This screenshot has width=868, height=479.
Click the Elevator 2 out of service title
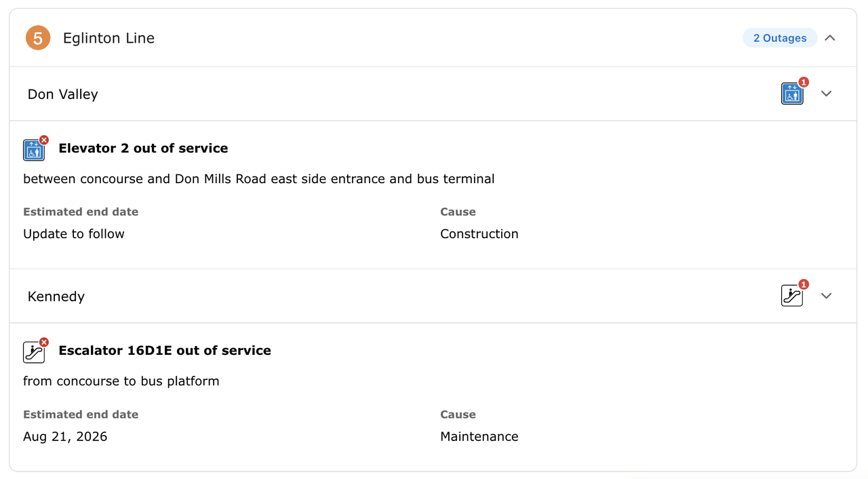click(x=143, y=149)
